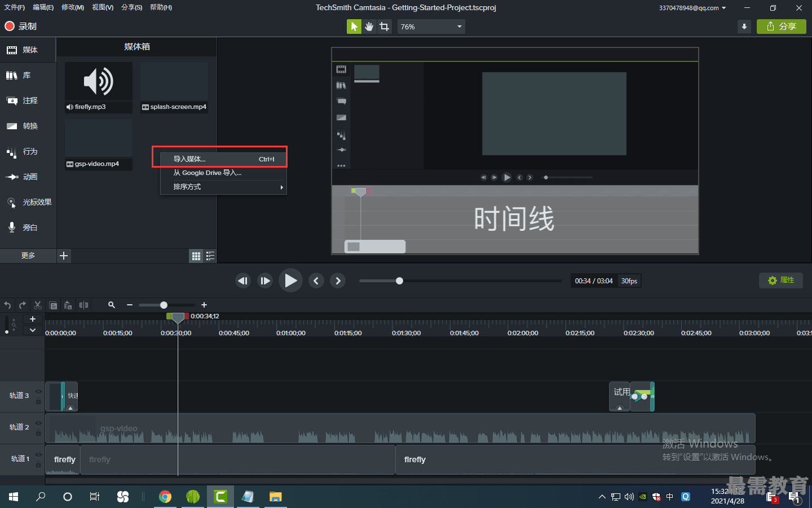812x508 pixels.
Task: Jump to the next marker with the right chevron
Action: (338, 281)
